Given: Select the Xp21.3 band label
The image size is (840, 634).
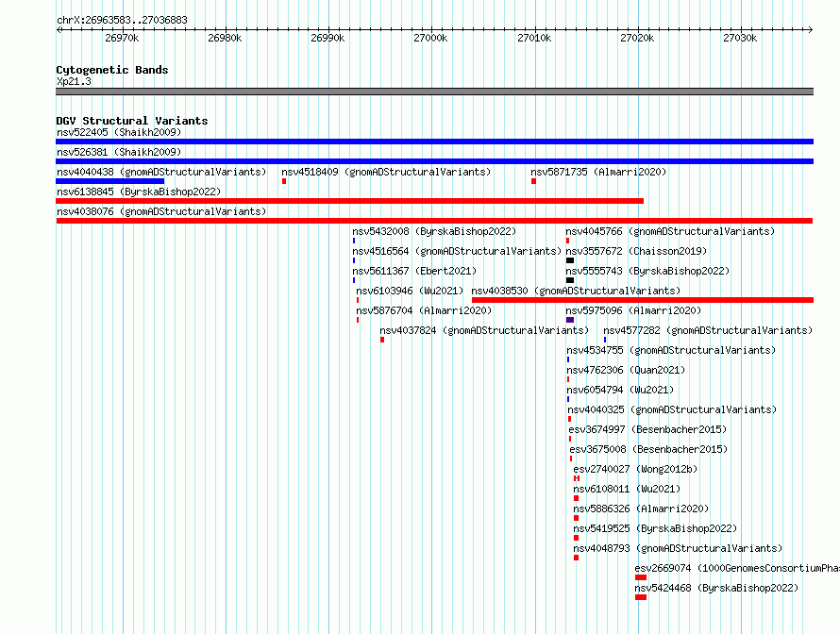Looking at the screenshot, I should pyautogui.click(x=74, y=81).
